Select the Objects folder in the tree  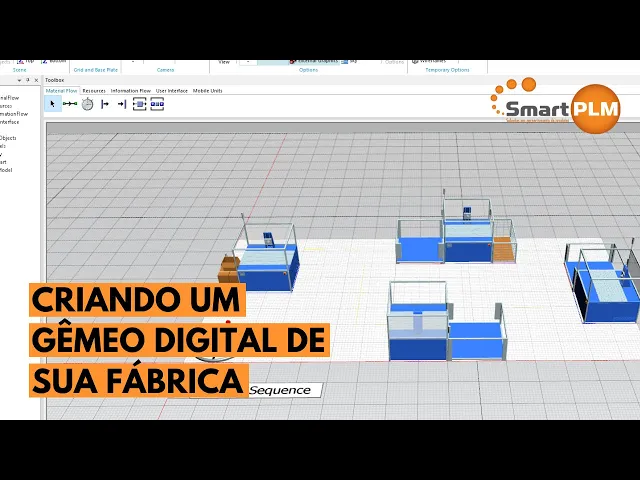click(x=8, y=138)
